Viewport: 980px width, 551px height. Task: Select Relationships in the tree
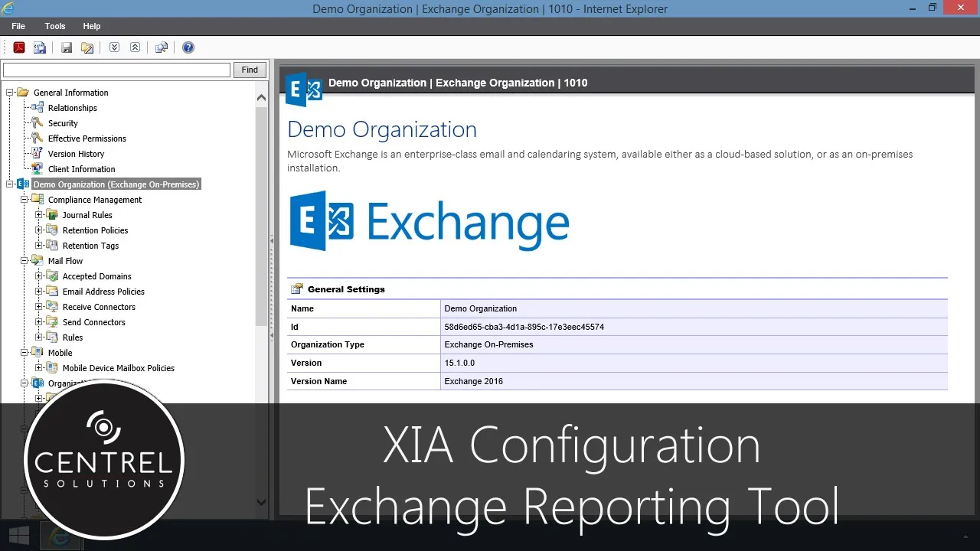click(x=73, y=108)
